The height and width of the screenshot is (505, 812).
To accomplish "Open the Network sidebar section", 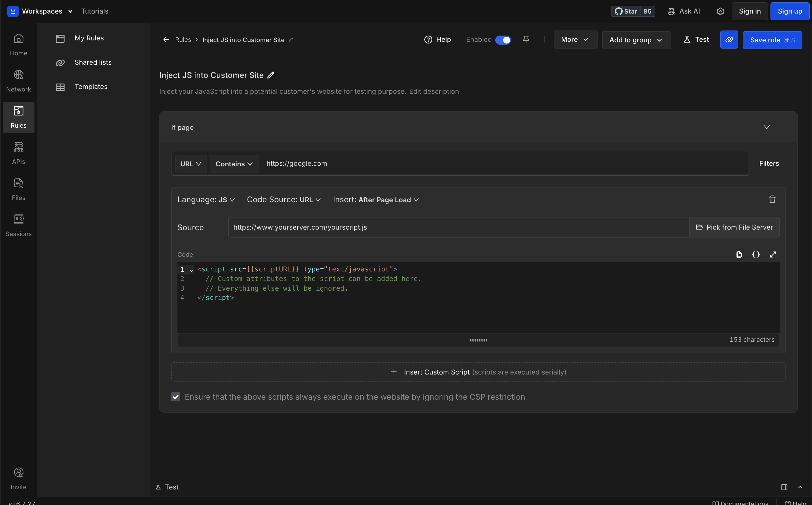I will [18, 81].
